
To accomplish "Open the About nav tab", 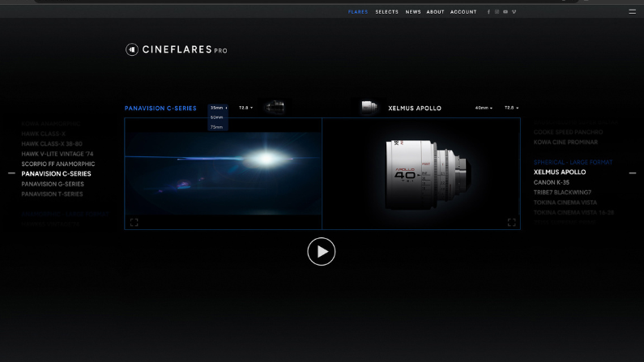I will coord(435,12).
